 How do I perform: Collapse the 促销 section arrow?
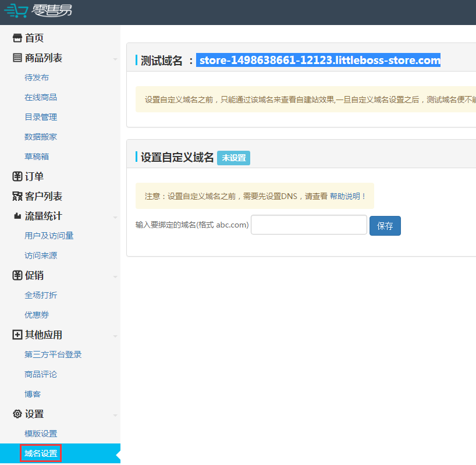pyautogui.click(x=115, y=276)
